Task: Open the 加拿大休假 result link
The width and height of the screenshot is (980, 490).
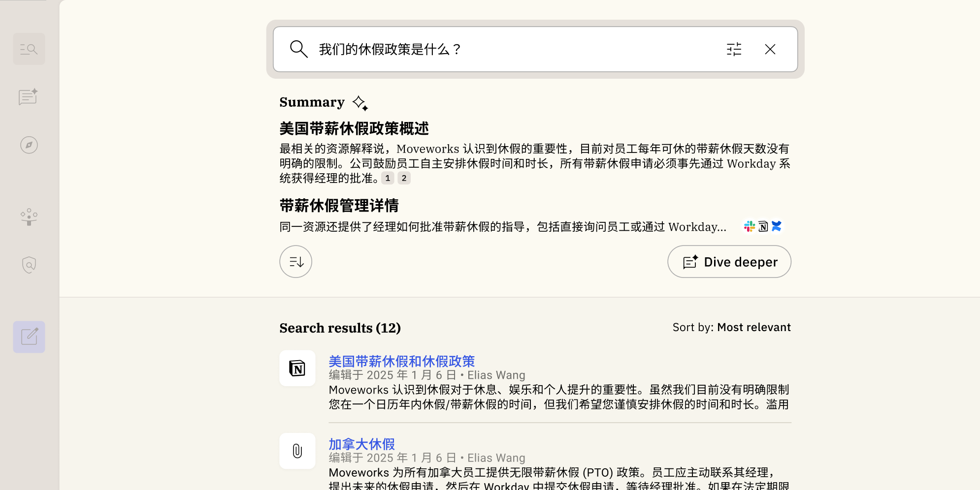Action: pyautogui.click(x=361, y=444)
